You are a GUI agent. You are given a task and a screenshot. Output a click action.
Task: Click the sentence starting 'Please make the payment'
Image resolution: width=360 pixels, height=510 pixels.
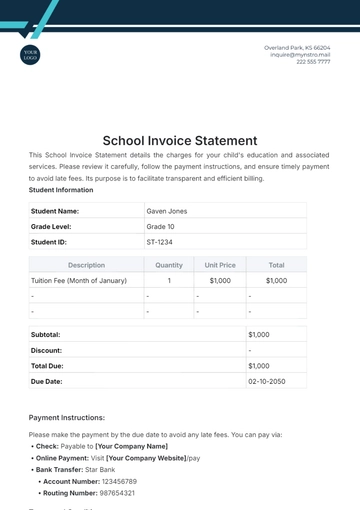[x=155, y=435]
